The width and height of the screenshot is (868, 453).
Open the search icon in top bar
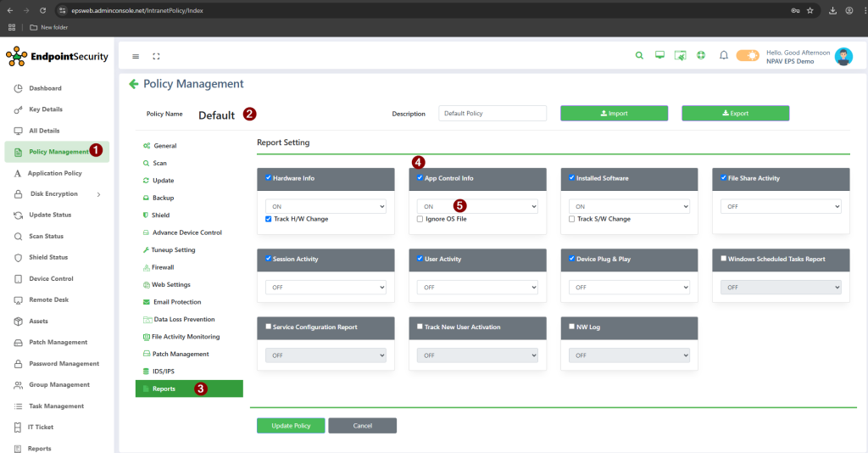[x=639, y=56]
